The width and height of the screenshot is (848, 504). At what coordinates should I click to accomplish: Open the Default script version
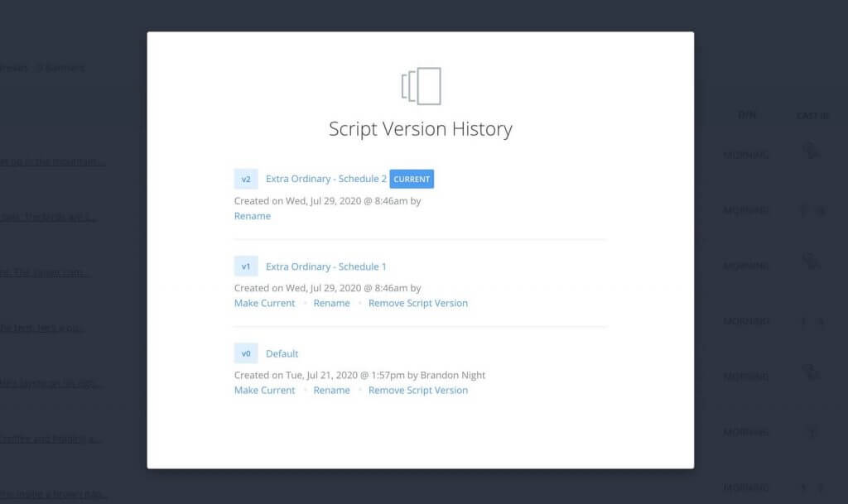tap(282, 353)
